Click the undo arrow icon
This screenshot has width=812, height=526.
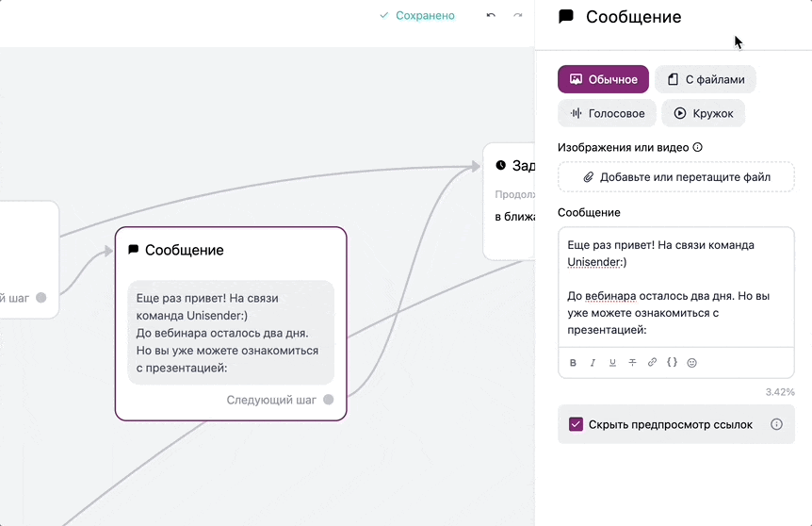coord(491,15)
